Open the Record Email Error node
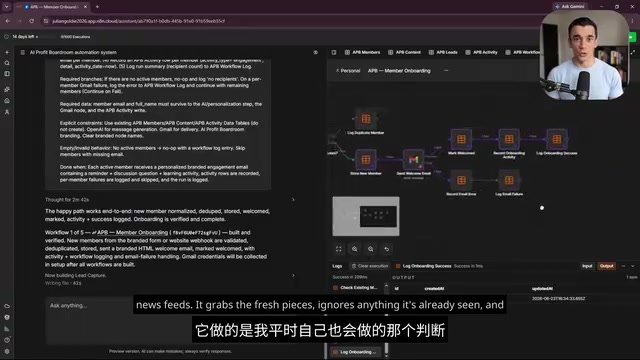Viewport: 640px width, 360px height. 461,180
